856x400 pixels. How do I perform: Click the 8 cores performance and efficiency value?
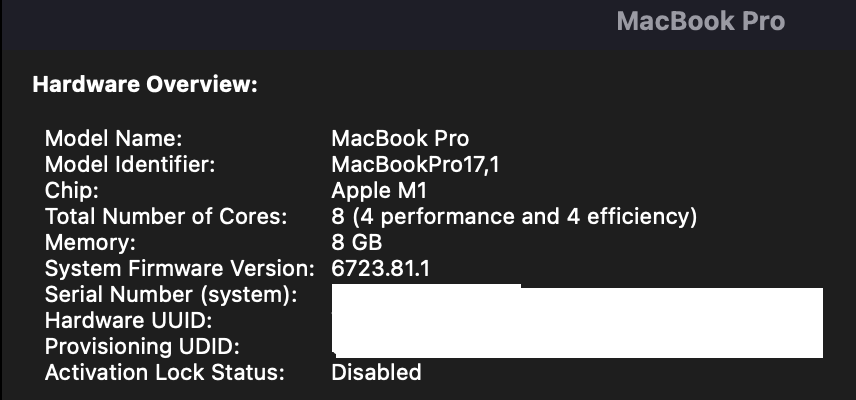pos(513,216)
